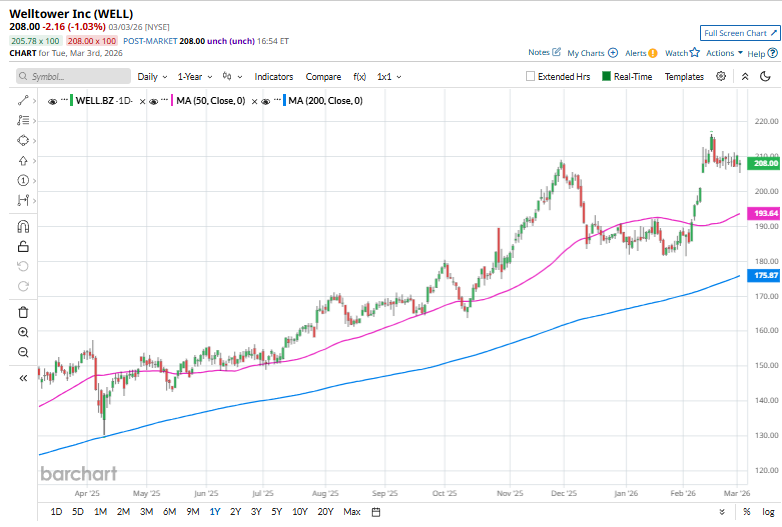Open the Indicators menu
The image size is (782, 527).
(273, 76)
